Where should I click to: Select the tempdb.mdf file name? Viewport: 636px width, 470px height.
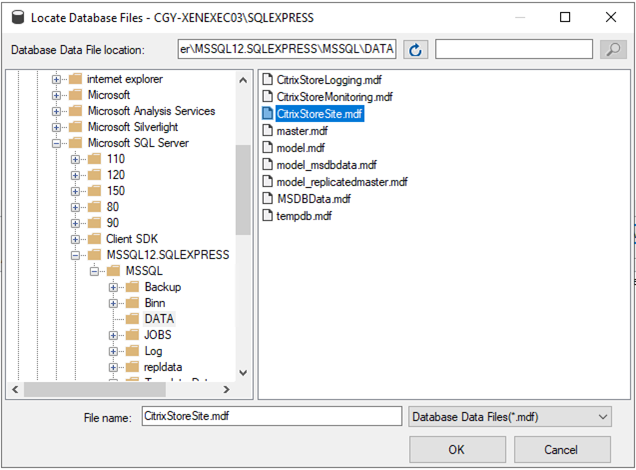coord(304,216)
